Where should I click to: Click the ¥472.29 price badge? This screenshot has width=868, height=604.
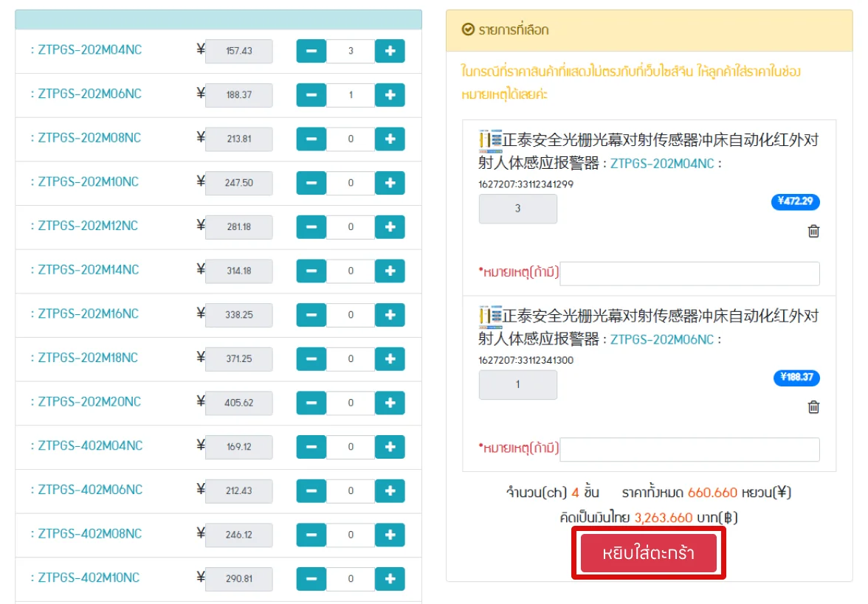[796, 201]
